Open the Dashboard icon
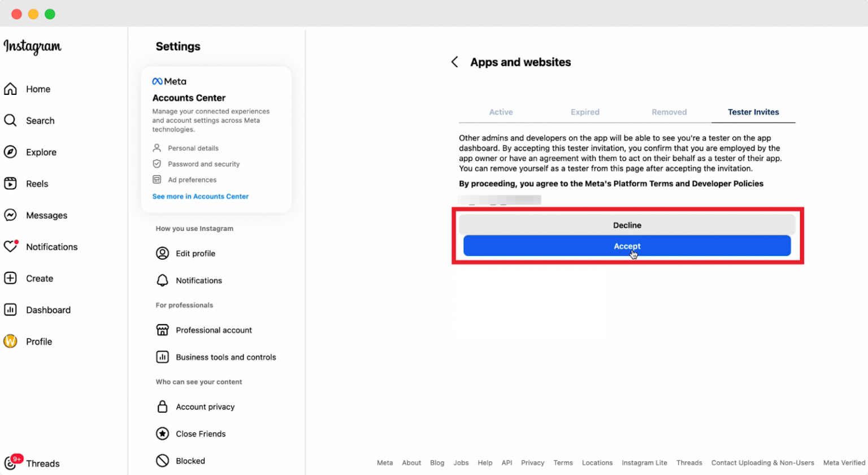The width and height of the screenshot is (868, 475). tap(11, 310)
